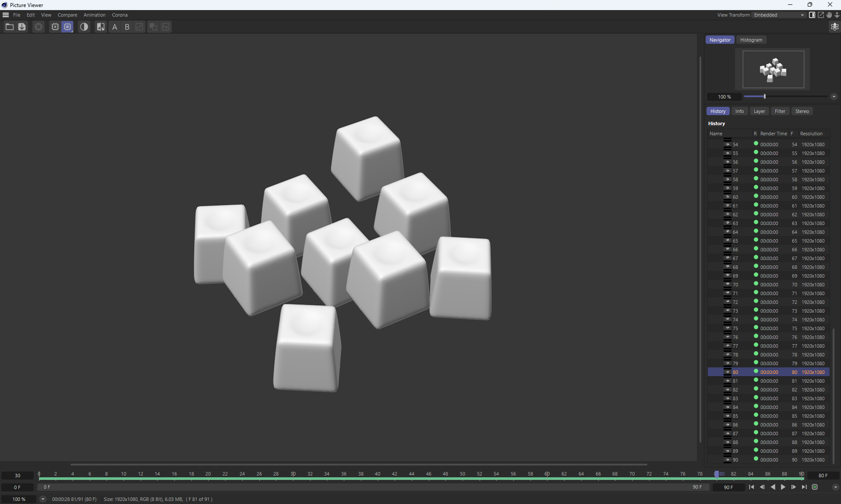Screen dimensions: 841x504
Task: Toggle visibility icon for history frame 70
Action: pyautogui.click(x=728, y=285)
